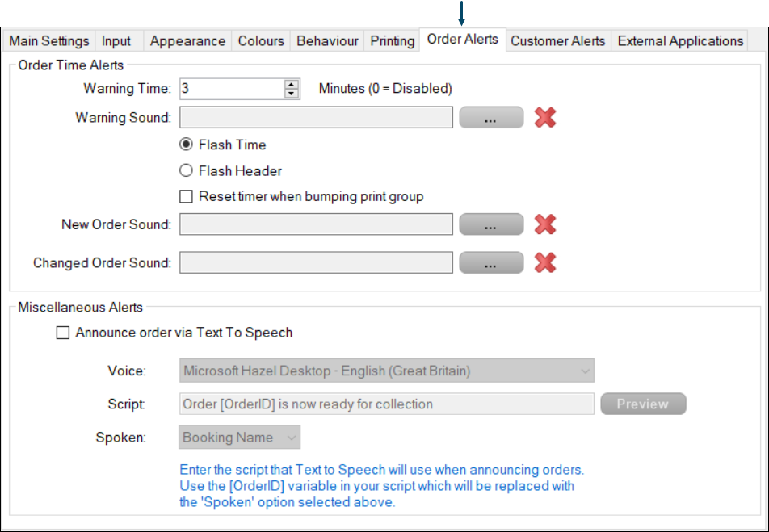Click the Warning Time value field
769x532 pixels.
(231, 89)
